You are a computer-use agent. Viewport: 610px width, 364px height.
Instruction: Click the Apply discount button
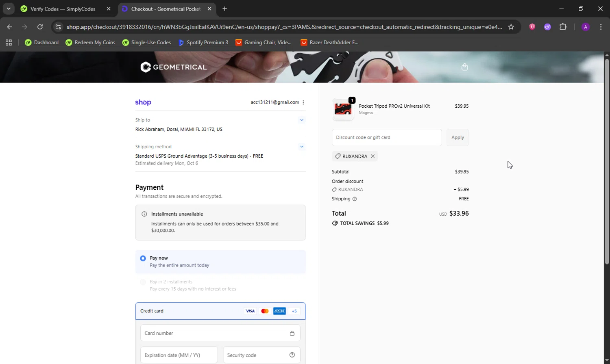point(457,137)
